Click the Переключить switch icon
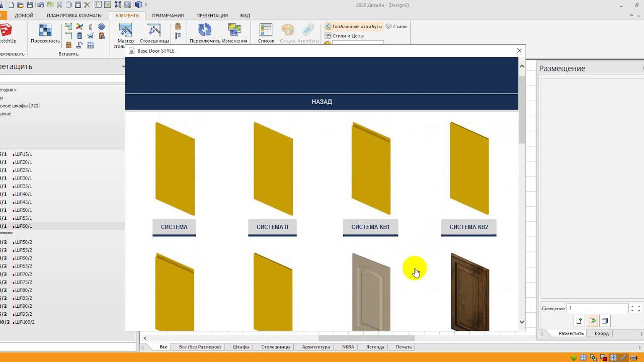 point(205,34)
